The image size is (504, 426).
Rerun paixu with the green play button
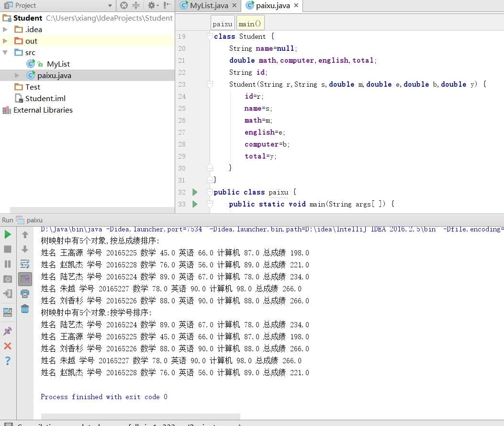[8, 234]
